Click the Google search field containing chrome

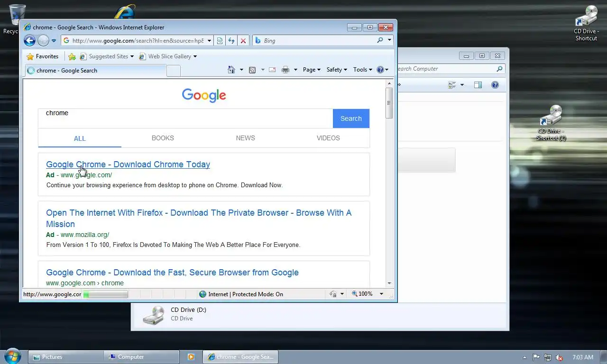185,118
